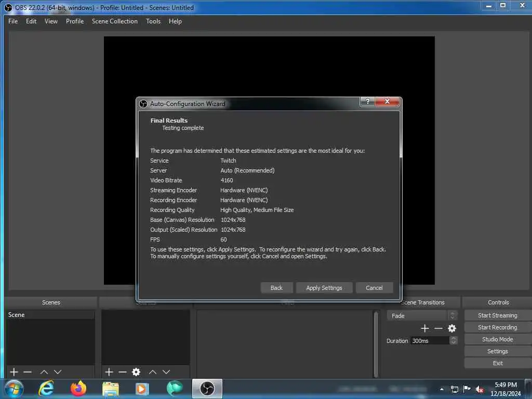Add a new source with plus icon
The height and width of the screenshot is (399, 532).
point(109,372)
